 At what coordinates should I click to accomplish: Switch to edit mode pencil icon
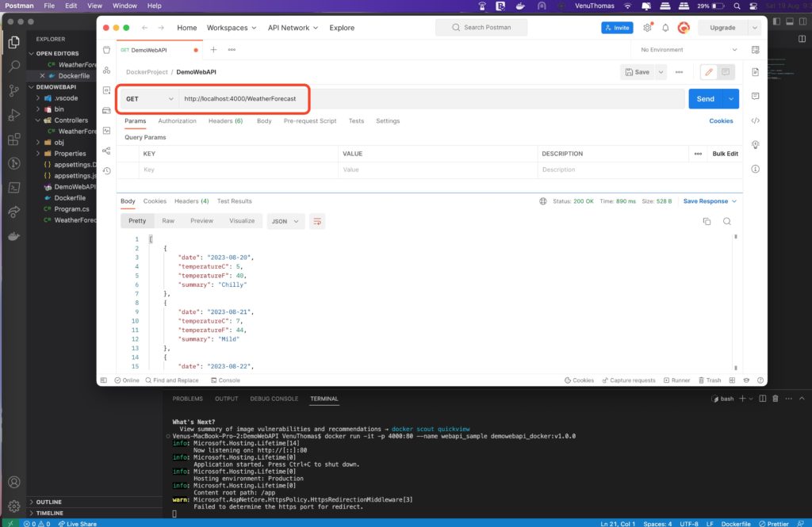pyautogui.click(x=709, y=72)
